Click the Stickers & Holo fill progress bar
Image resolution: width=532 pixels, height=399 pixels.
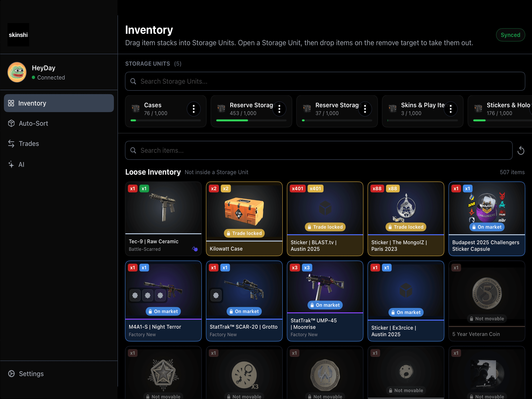502,120
